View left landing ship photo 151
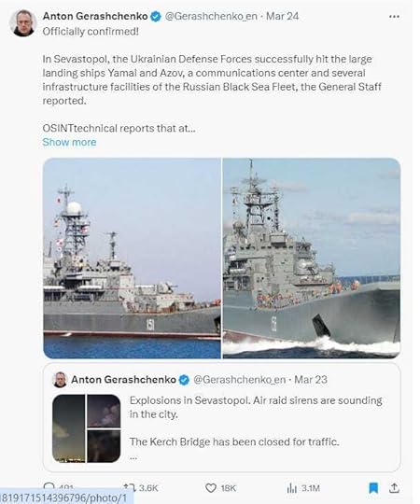Screen dimensions: 420x504 click(x=132, y=259)
